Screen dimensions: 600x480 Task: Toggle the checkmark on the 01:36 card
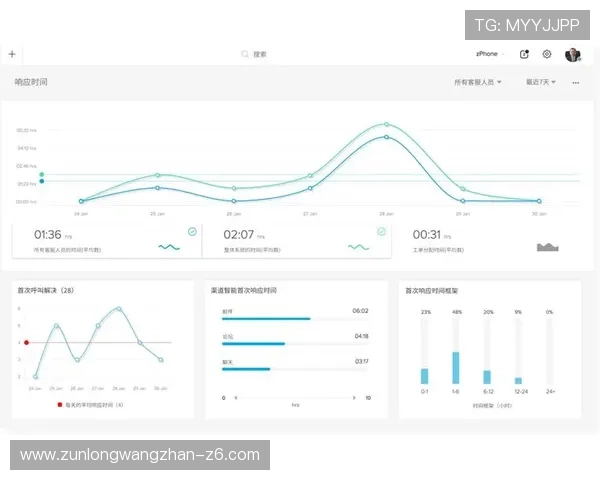(x=192, y=231)
